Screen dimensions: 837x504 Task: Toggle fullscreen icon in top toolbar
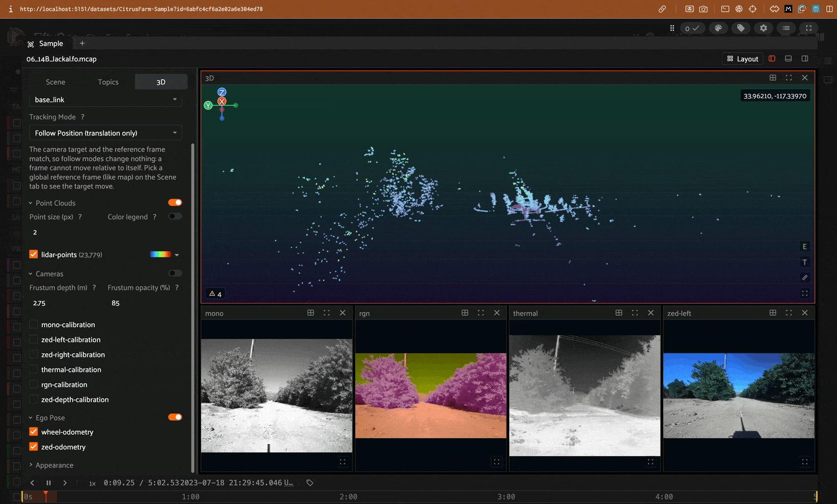pyautogui.click(x=809, y=28)
